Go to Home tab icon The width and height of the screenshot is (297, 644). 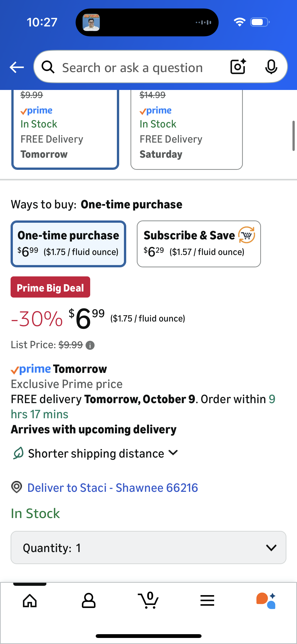30,601
